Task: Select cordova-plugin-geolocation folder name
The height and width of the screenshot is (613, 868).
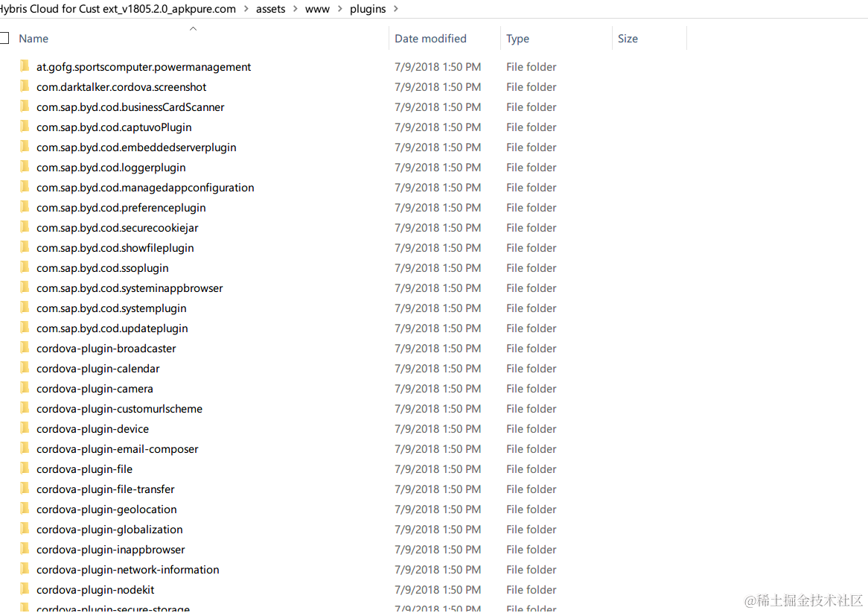Action: click(x=106, y=509)
